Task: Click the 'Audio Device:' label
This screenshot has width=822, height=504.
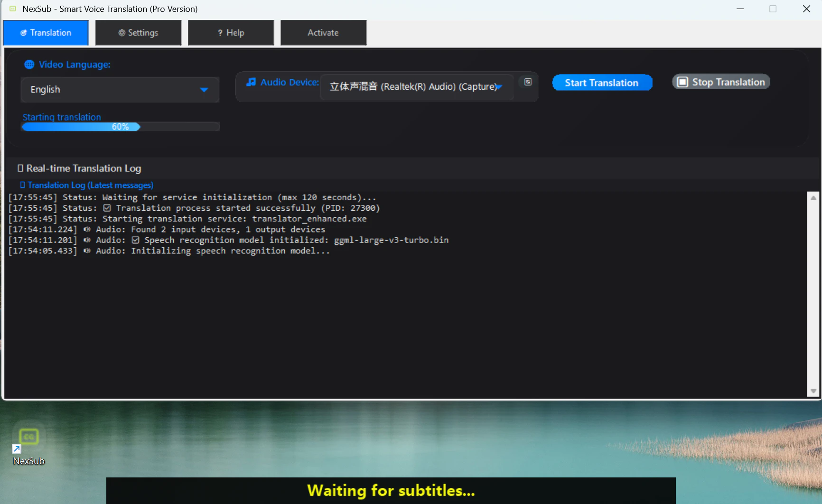Action: [290, 82]
